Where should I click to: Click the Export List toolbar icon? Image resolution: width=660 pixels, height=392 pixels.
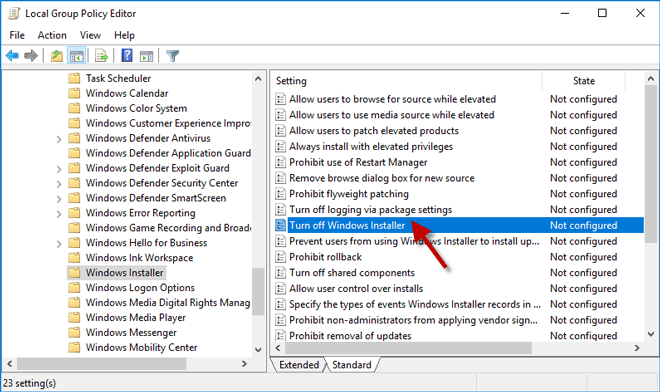coord(101,56)
